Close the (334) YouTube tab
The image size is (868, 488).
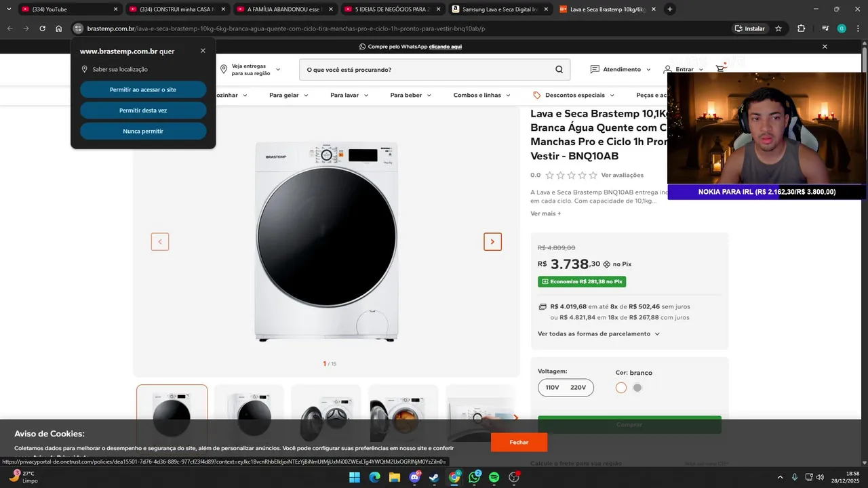point(115,9)
